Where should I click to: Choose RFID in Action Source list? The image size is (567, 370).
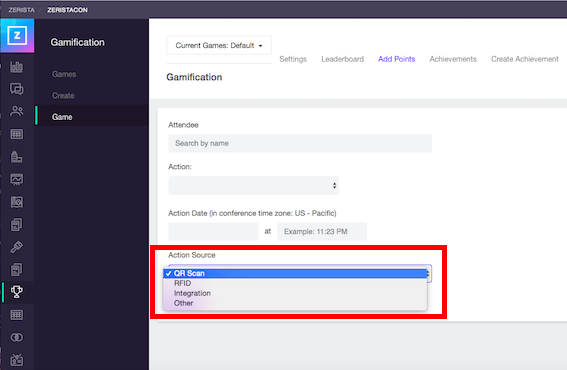(x=295, y=283)
